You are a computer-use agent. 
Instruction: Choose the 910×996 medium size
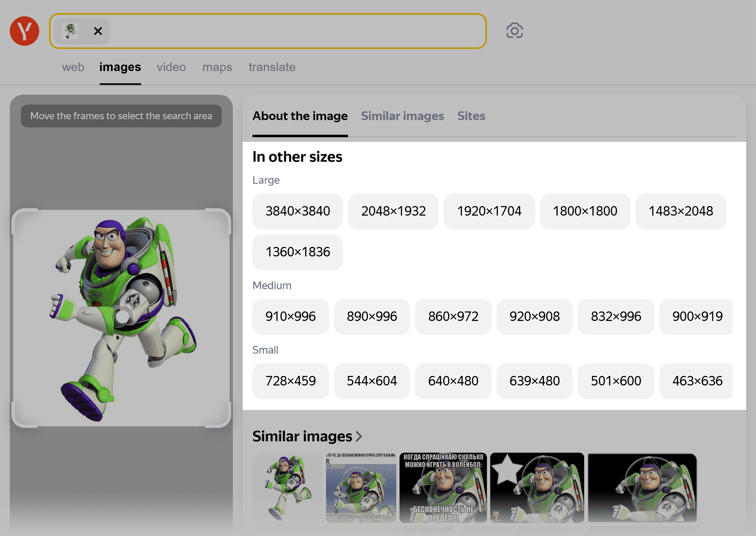point(291,317)
